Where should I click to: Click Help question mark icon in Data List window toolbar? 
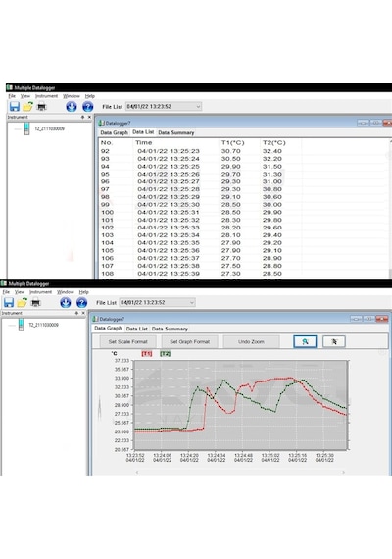87,106
